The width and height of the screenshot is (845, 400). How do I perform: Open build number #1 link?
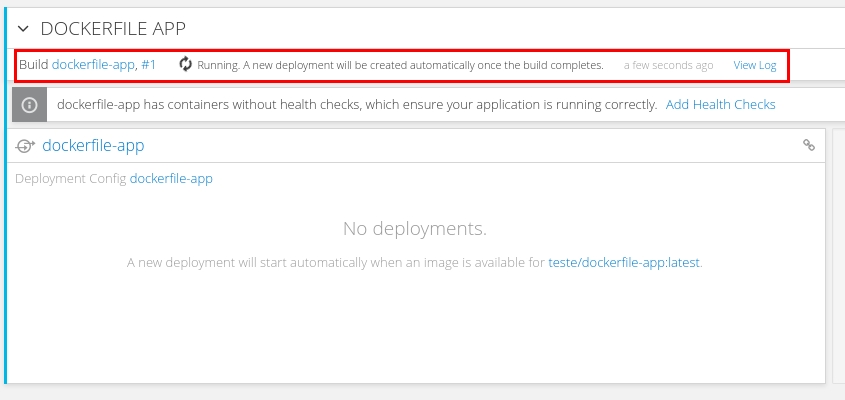[148, 65]
